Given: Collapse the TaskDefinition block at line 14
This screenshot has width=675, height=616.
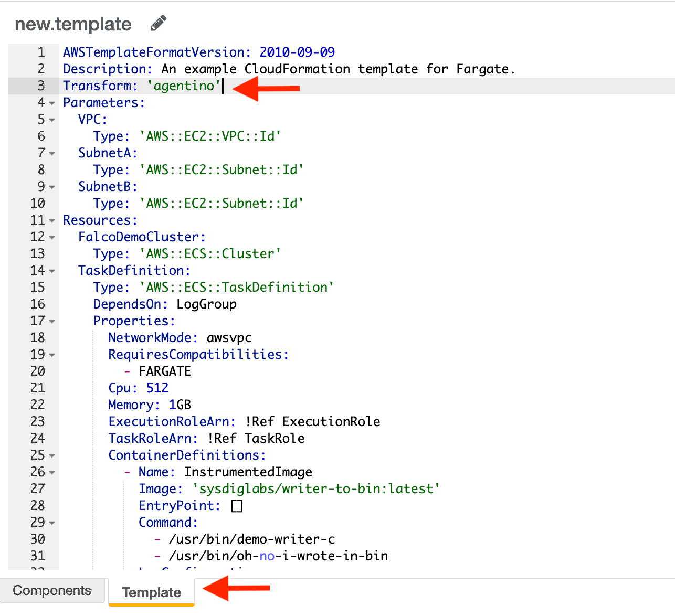Looking at the screenshot, I should click(52, 271).
